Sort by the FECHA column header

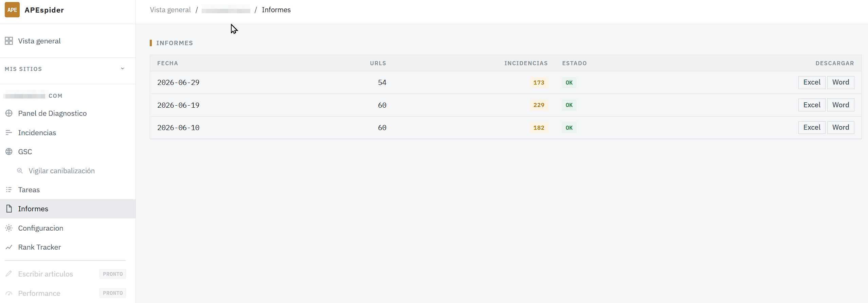coord(167,63)
